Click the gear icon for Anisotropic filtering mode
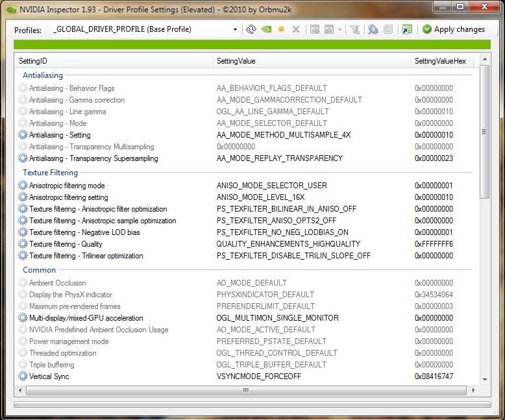Image resolution: width=505 pixels, height=420 pixels. (x=23, y=185)
